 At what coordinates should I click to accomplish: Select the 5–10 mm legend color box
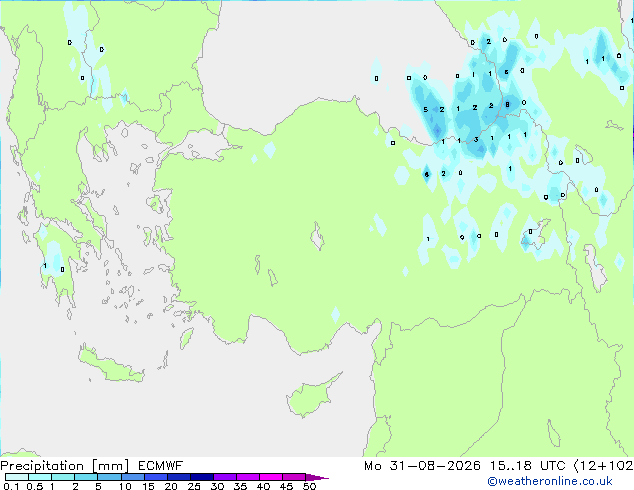(109, 477)
